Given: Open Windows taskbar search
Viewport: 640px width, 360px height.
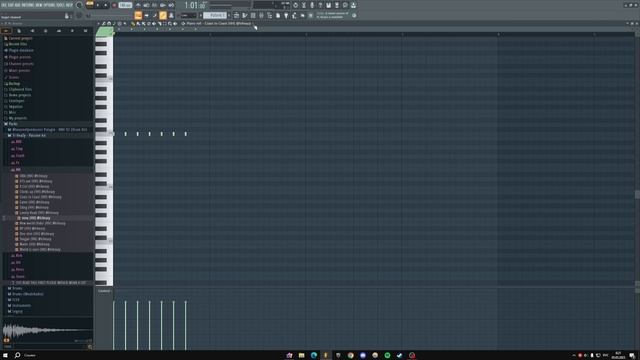Looking at the screenshot, I should (x=18, y=355).
